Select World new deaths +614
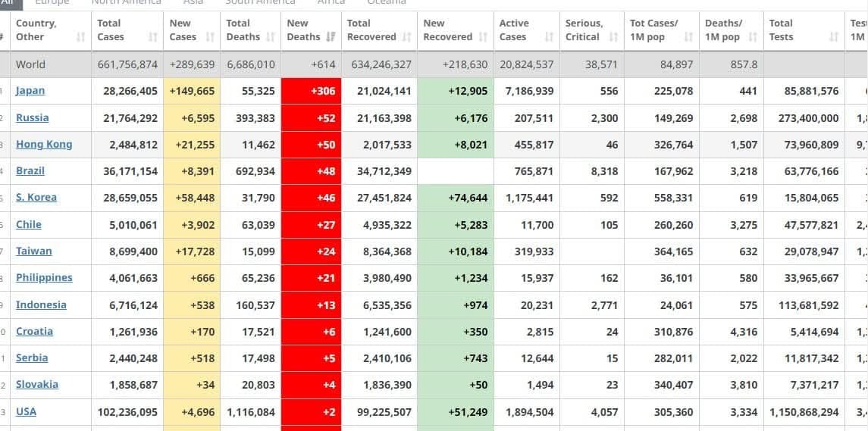 pyautogui.click(x=323, y=64)
